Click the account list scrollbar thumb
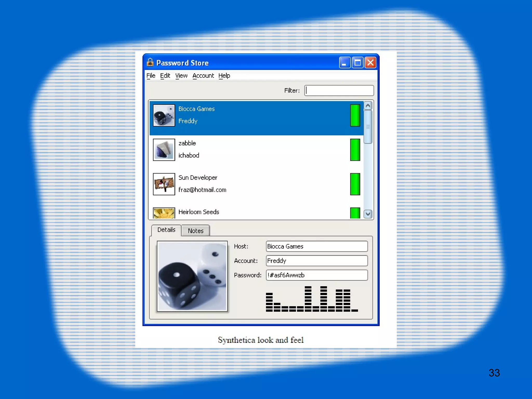 368,127
